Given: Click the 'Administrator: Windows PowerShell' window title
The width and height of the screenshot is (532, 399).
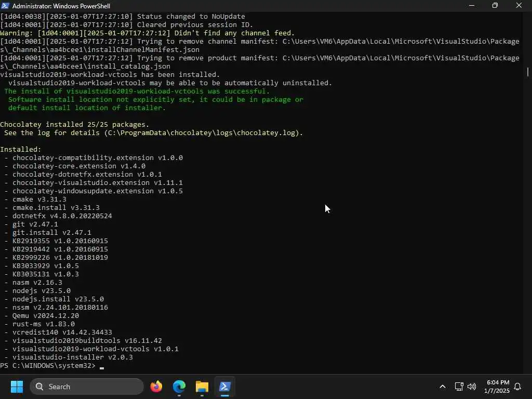Looking at the screenshot, I should pyautogui.click(x=61, y=6).
